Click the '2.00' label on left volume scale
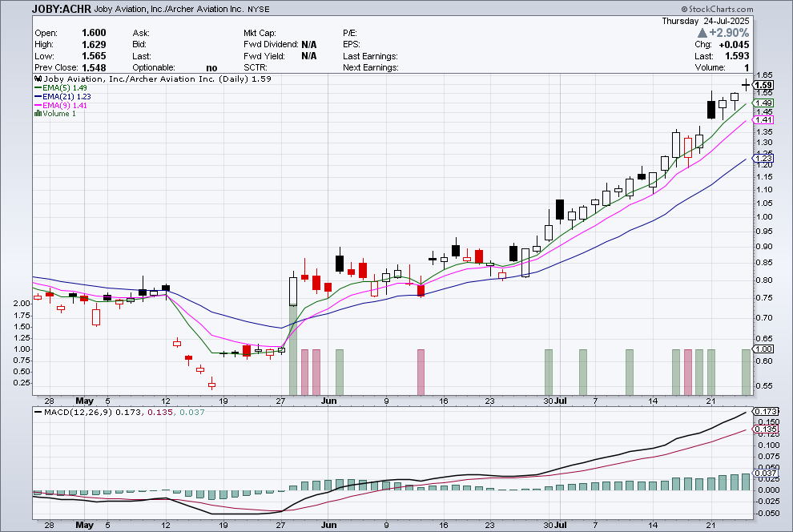 click(x=22, y=304)
